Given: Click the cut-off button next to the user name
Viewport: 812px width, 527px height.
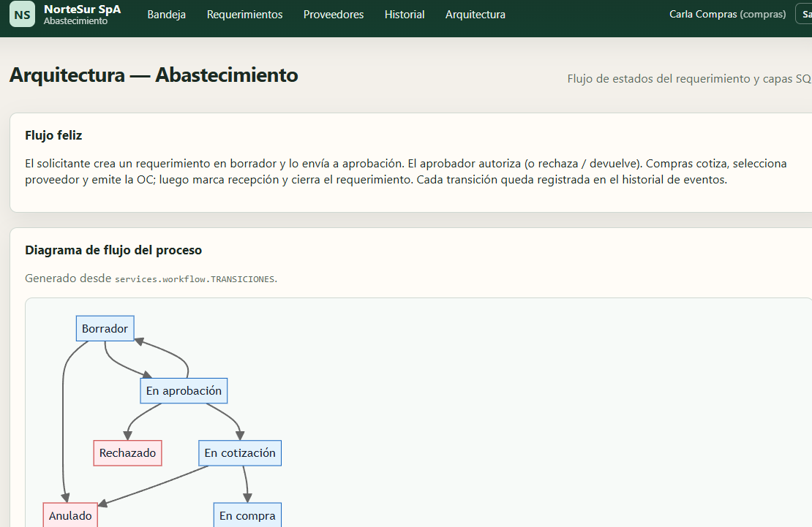Looking at the screenshot, I should point(804,15).
